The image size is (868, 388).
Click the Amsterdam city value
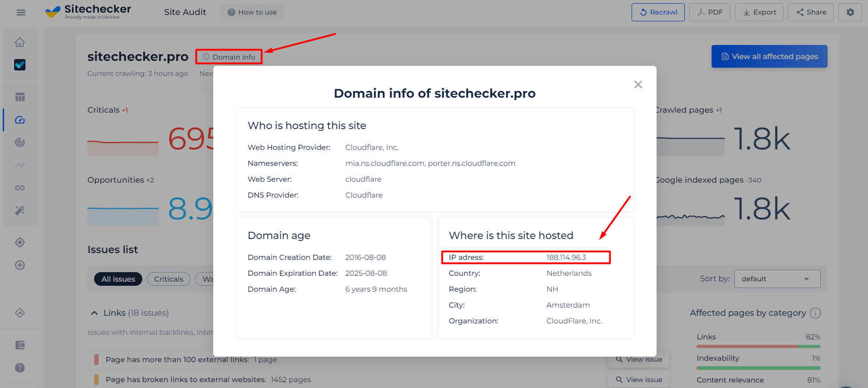568,305
